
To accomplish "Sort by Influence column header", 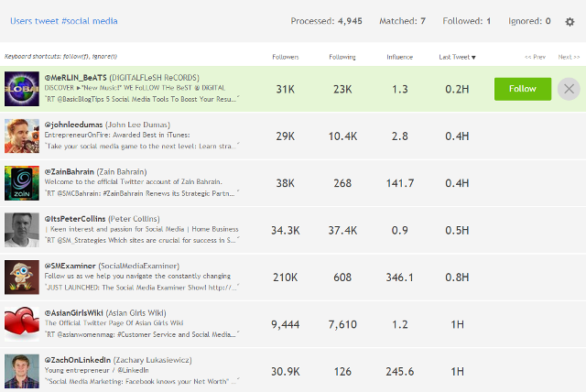I will coord(399,57).
